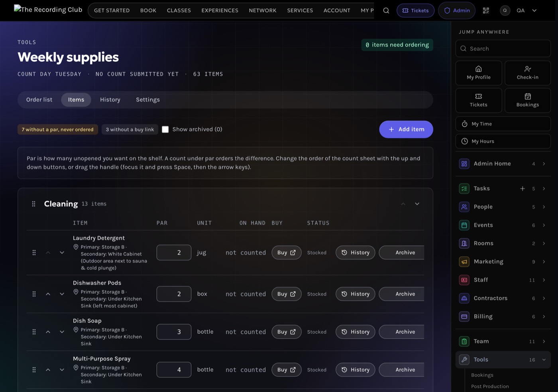
Task: Click Buy link for Dishwasher Pods
Action: (x=286, y=294)
